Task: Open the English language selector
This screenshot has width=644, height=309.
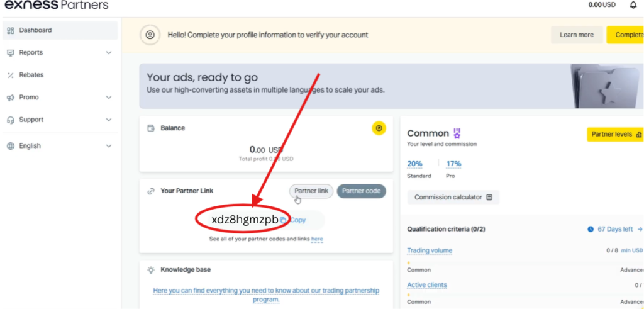Action: click(60, 146)
